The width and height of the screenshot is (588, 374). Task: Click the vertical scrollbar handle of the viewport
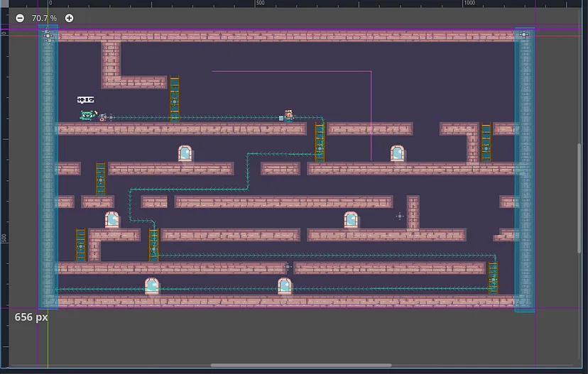(579, 199)
